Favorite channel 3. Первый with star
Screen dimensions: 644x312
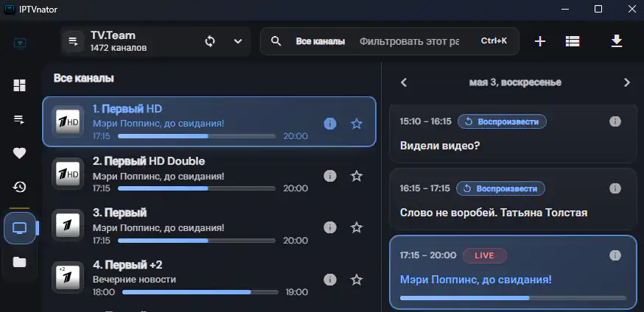point(357,227)
